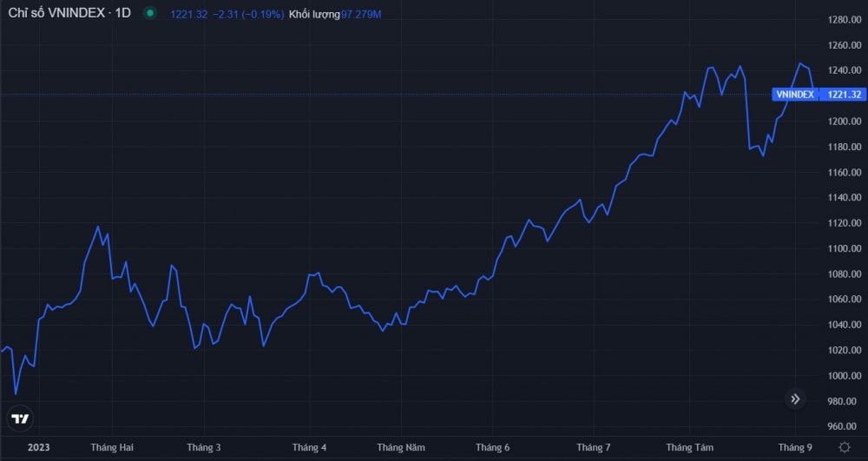The height and width of the screenshot is (461, 868).
Task: Click the 1020.00 price axis label
Action: click(x=845, y=350)
